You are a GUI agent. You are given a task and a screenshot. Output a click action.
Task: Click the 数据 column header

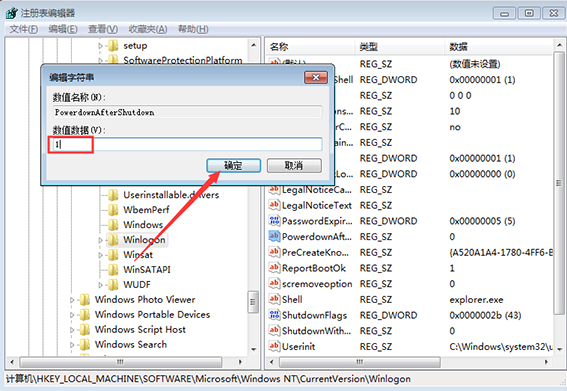[x=499, y=47]
